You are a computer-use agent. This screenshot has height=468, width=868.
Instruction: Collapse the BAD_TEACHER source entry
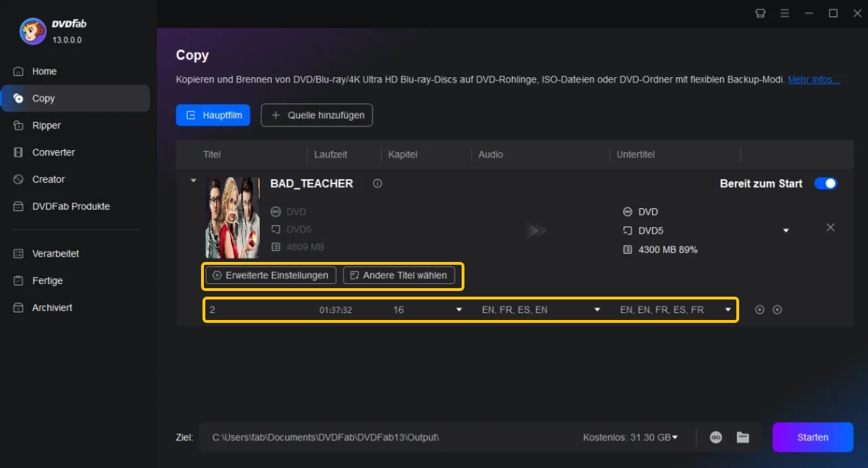[193, 181]
